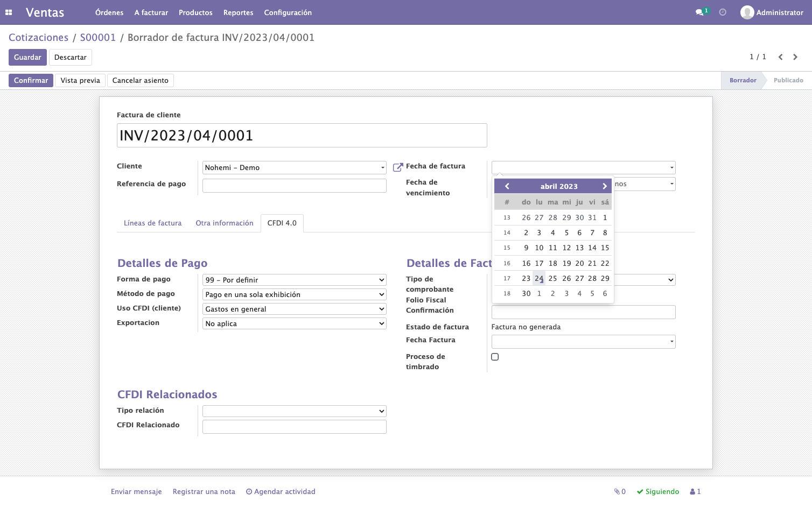Click the CFDI Relacionado input field
This screenshot has width=812, height=508.
(x=295, y=427)
